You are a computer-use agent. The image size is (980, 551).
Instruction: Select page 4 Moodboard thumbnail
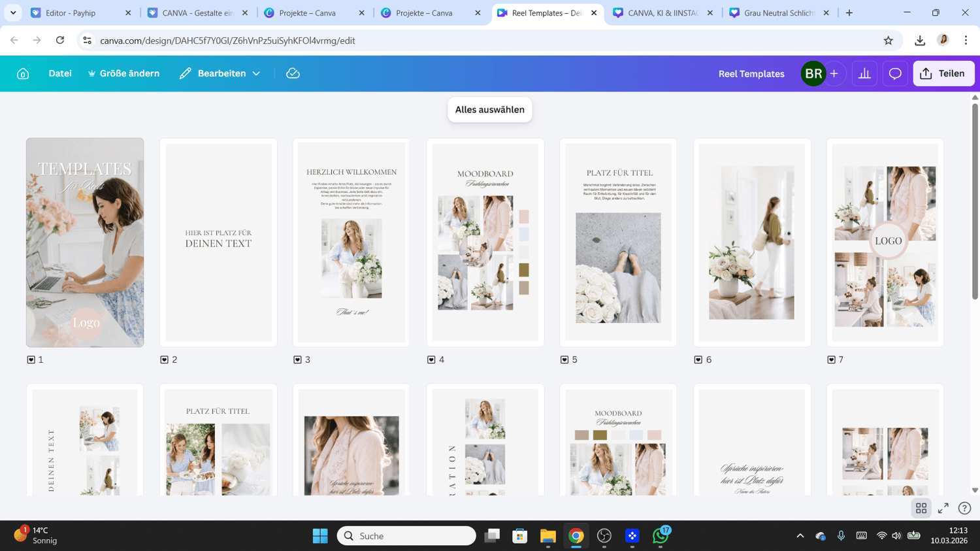485,242
